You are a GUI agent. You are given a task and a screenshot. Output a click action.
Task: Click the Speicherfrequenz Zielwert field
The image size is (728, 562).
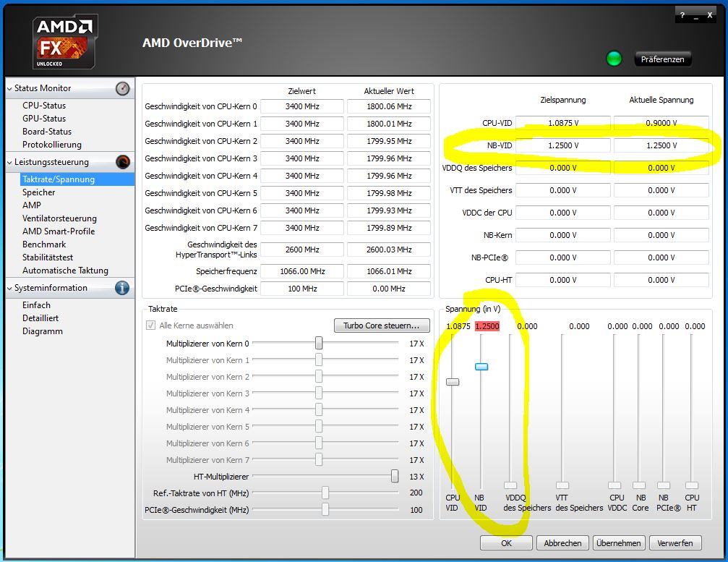click(302, 271)
